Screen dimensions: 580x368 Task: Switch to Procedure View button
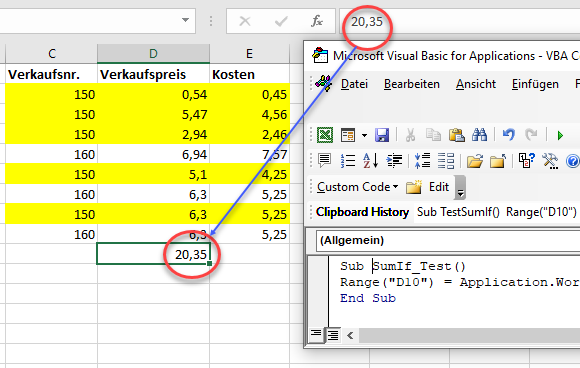click(316, 335)
